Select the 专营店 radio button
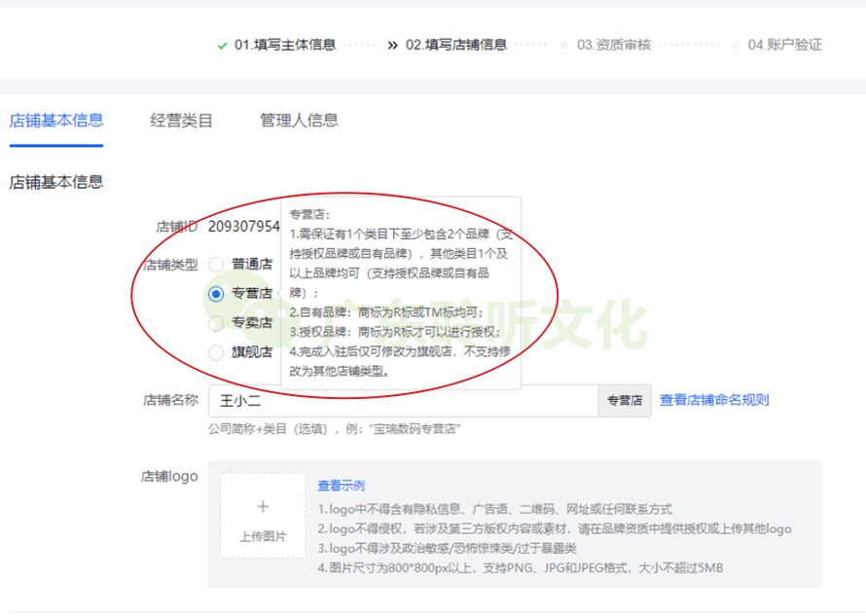This screenshot has height=616, width=866. pos(216,293)
